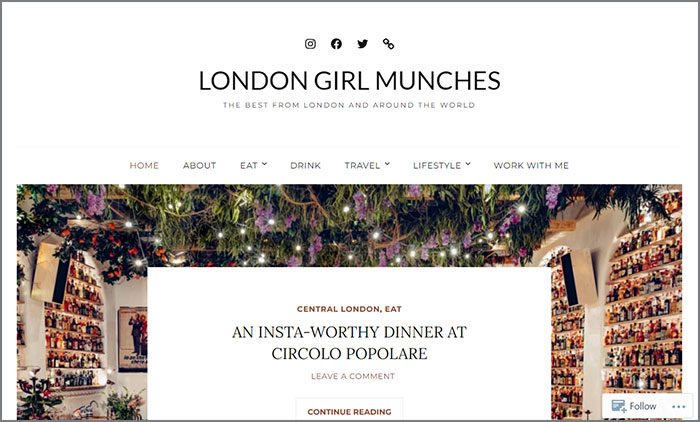
Task: Click the CONTINUE READING button
Action: (x=349, y=411)
